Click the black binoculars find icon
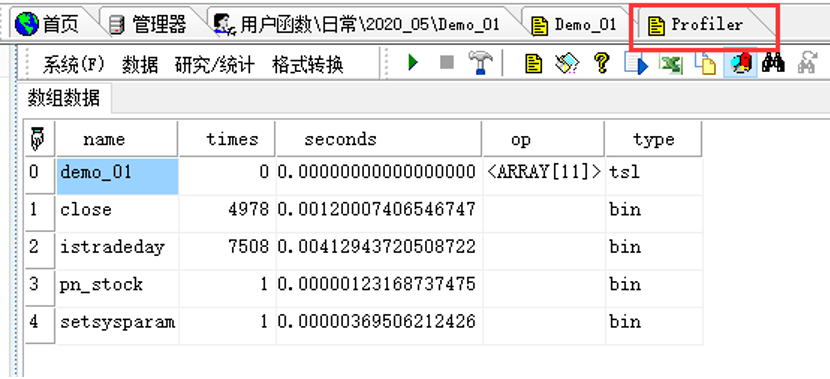The height and width of the screenshot is (379, 830). pyautogui.click(x=773, y=63)
